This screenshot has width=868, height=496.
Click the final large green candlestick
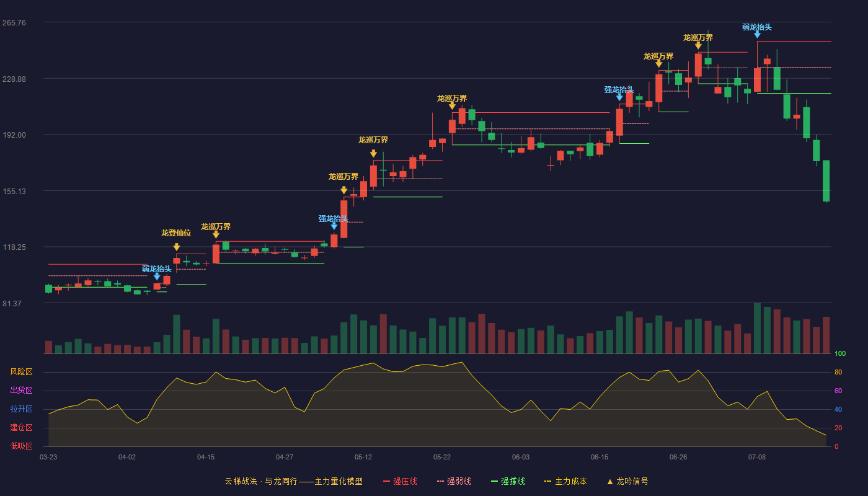click(826, 180)
